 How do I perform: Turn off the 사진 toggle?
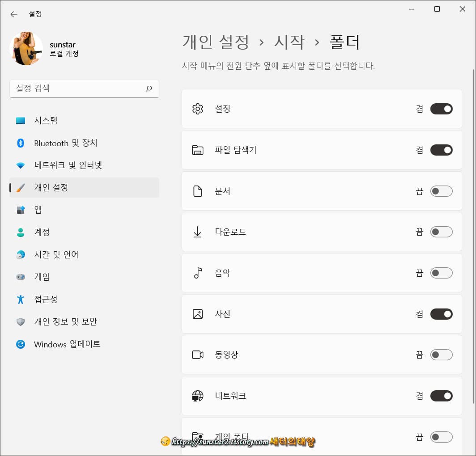click(441, 314)
